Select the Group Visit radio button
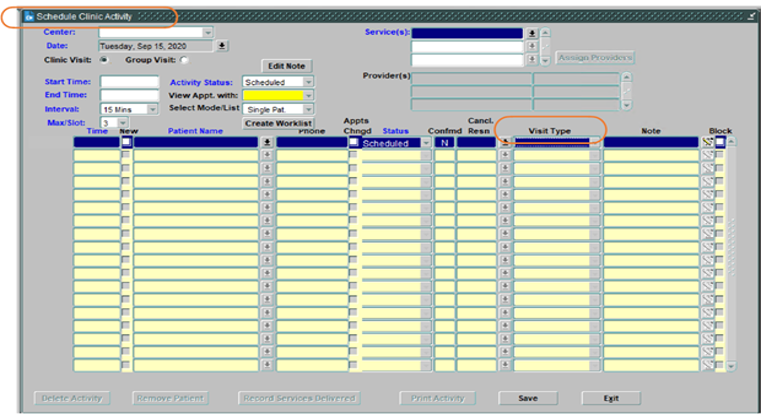The height and width of the screenshot is (414, 762). 183,59
